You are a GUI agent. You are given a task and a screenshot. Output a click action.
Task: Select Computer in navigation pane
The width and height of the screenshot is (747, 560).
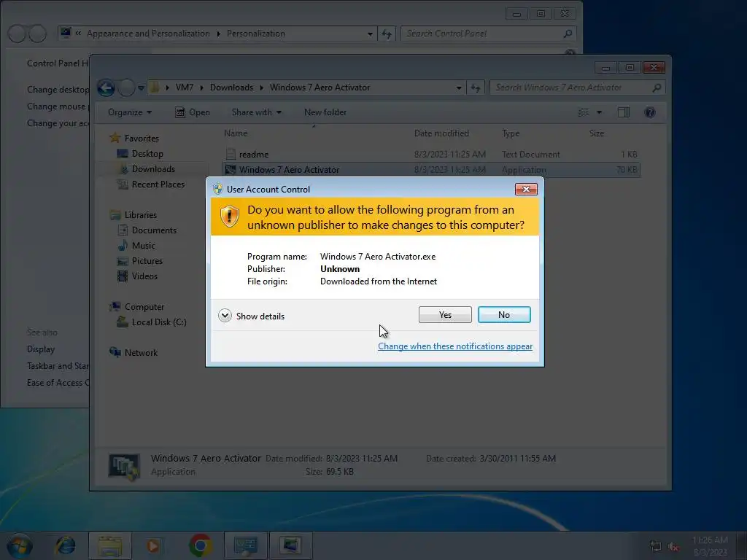pyautogui.click(x=144, y=307)
